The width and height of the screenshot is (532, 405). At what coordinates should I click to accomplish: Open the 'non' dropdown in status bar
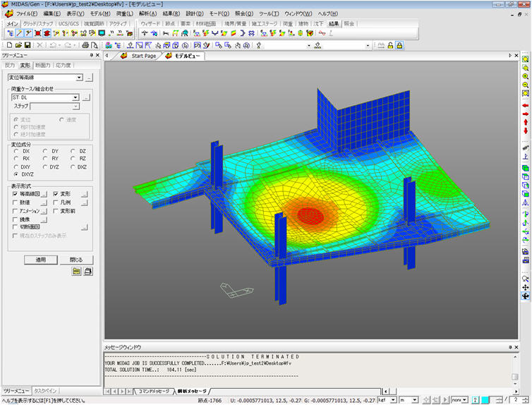(465, 400)
